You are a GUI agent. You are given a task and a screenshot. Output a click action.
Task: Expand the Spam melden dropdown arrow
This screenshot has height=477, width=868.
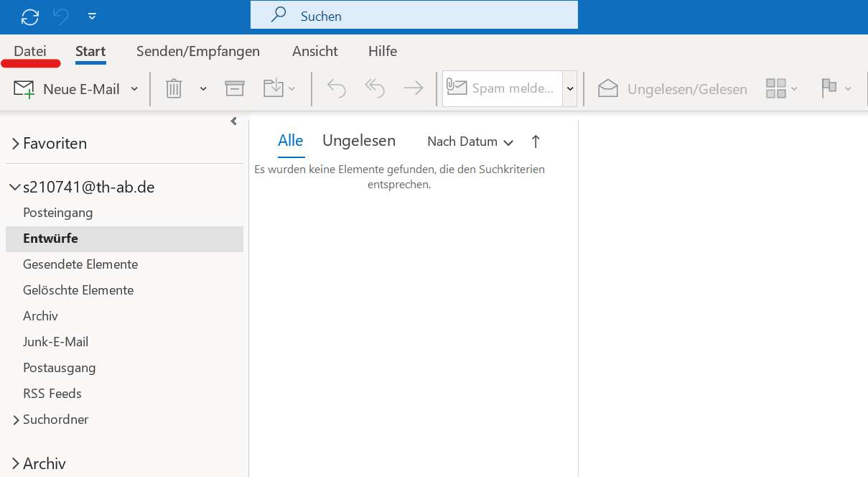[x=570, y=88]
